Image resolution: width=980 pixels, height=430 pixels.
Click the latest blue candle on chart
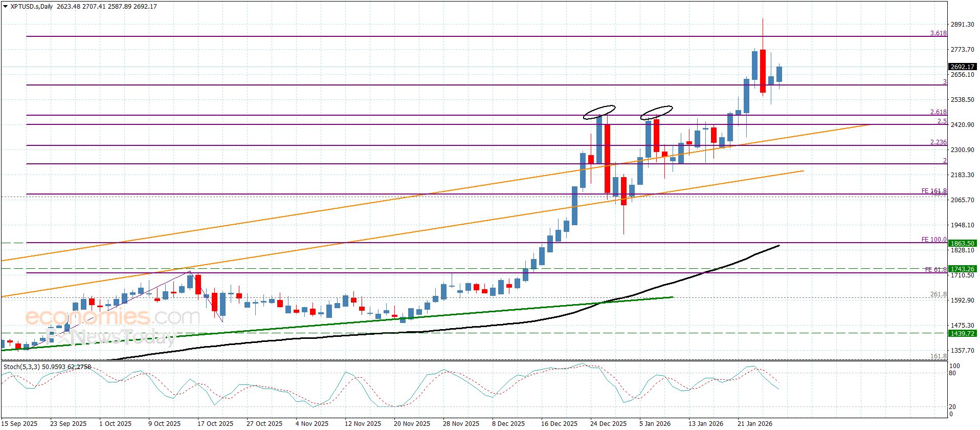(779, 74)
